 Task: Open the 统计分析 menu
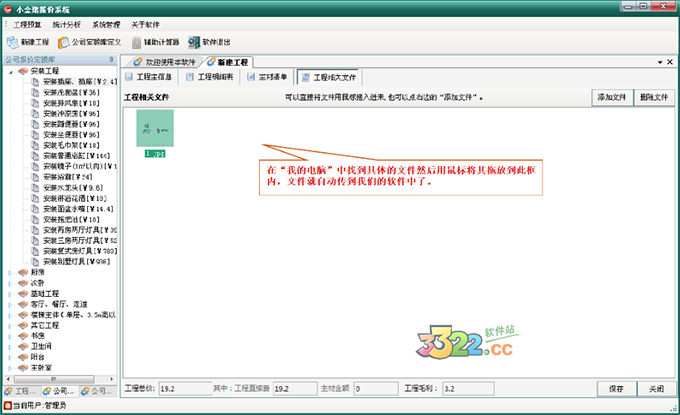67,25
